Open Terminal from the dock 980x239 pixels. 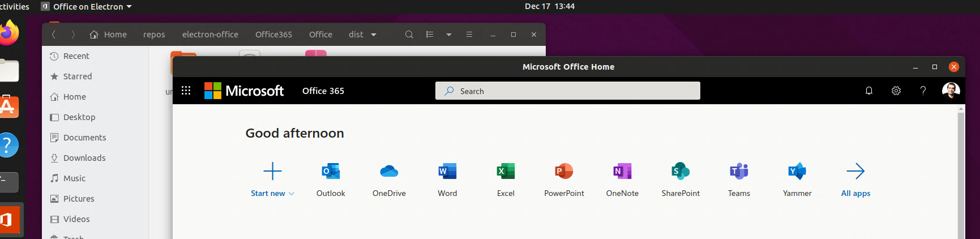pyautogui.click(x=8, y=182)
